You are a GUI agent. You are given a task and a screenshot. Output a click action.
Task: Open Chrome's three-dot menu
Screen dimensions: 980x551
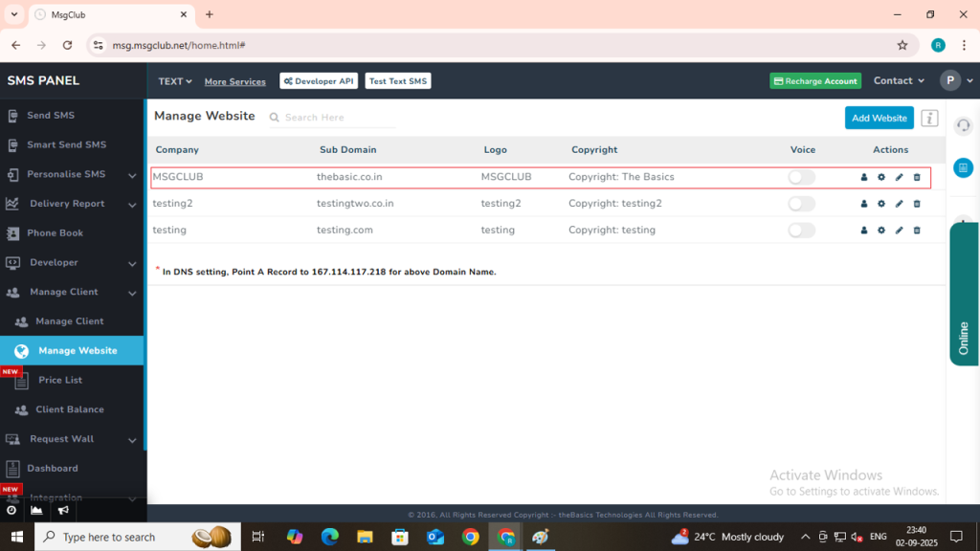(964, 45)
